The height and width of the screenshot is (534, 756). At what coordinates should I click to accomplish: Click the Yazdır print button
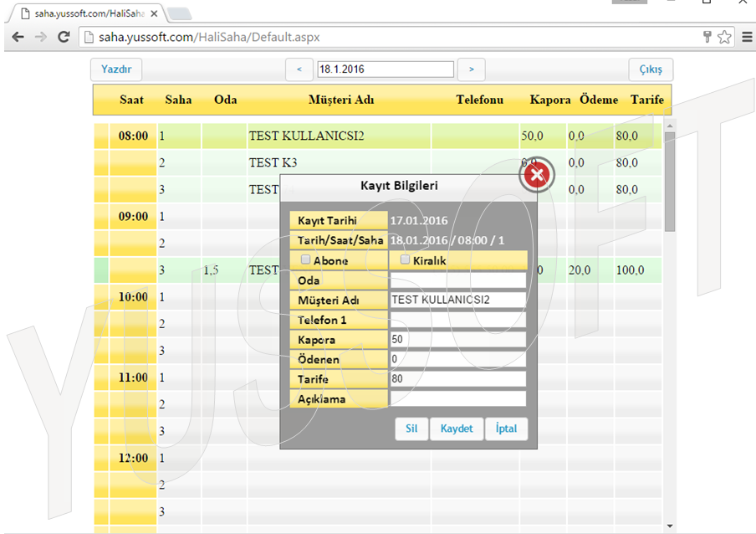click(x=116, y=69)
